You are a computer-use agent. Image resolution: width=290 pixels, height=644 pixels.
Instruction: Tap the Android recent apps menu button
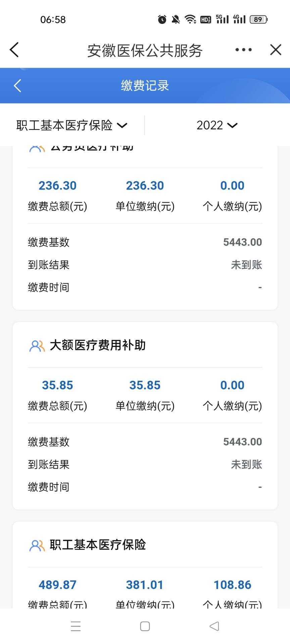(x=76, y=626)
